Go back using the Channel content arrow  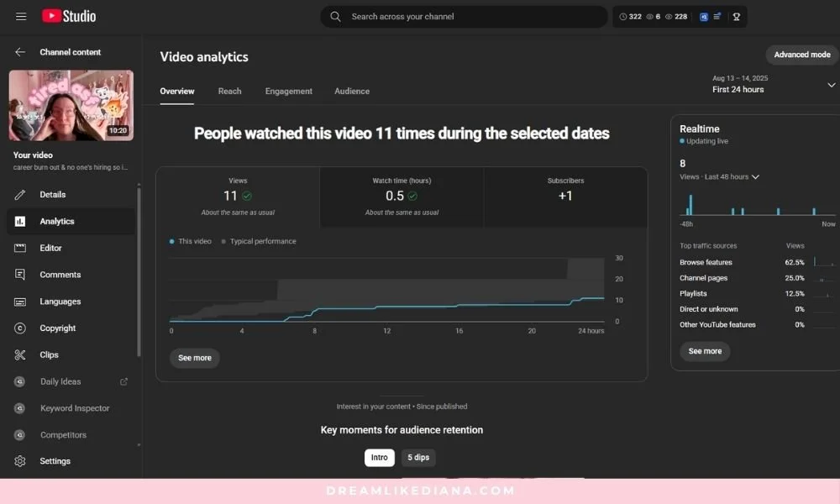[x=18, y=51]
